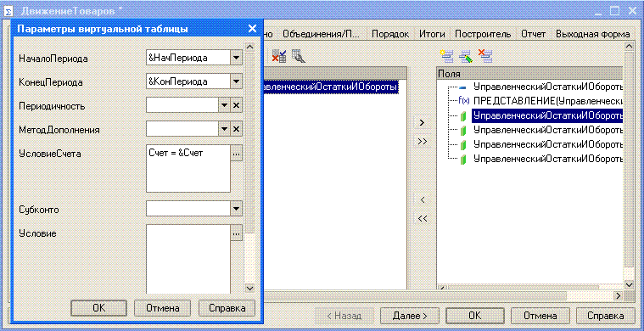The image size is (644, 331).
Task: Open the НачалоПериода dropdown arrow
Action: click(x=236, y=58)
